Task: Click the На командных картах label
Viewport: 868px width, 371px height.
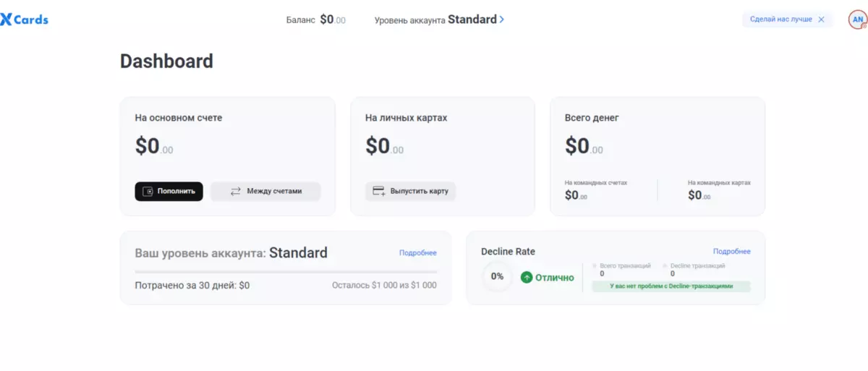Action: pos(719,183)
